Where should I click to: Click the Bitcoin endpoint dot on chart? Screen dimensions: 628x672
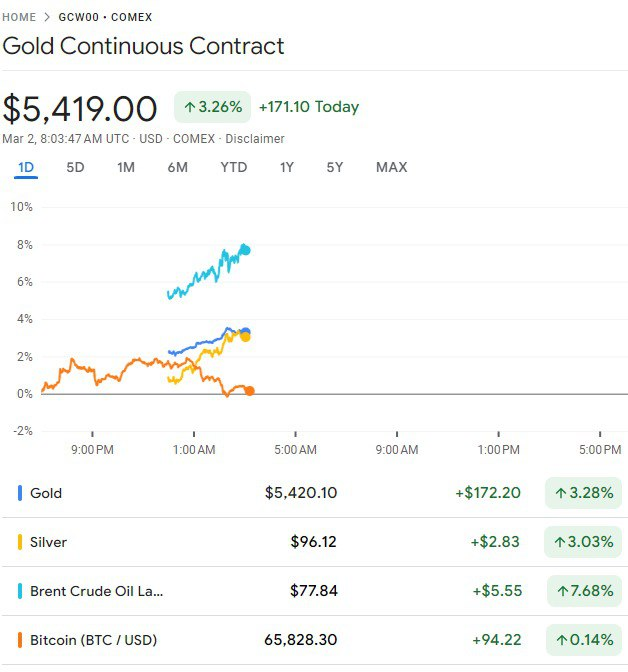[249, 391]
